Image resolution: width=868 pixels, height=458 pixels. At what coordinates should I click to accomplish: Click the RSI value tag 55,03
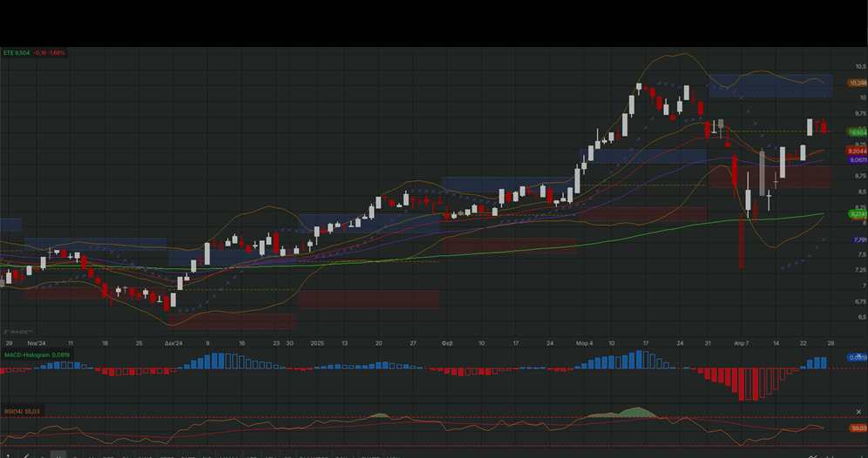(x=858, y=428)
